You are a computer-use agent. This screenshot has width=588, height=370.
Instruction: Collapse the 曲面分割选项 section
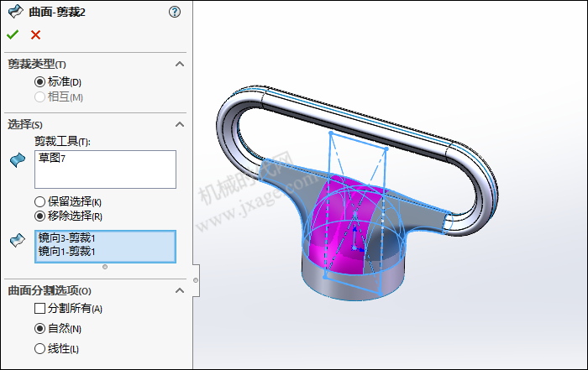pyautogui.click(x=180, y=290)
